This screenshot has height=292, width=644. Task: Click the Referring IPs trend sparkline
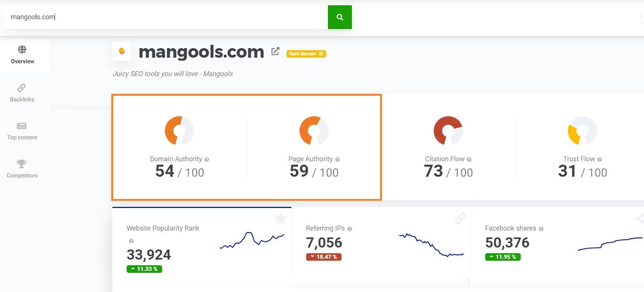tap(431, 244)
